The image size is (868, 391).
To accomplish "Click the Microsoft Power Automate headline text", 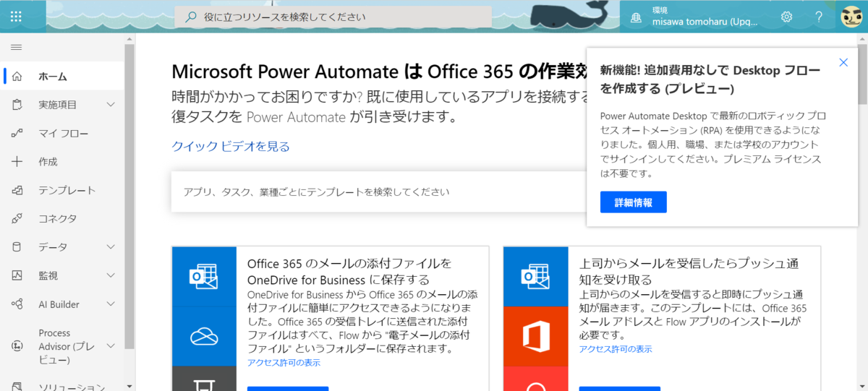I will (x=378, y=72).
